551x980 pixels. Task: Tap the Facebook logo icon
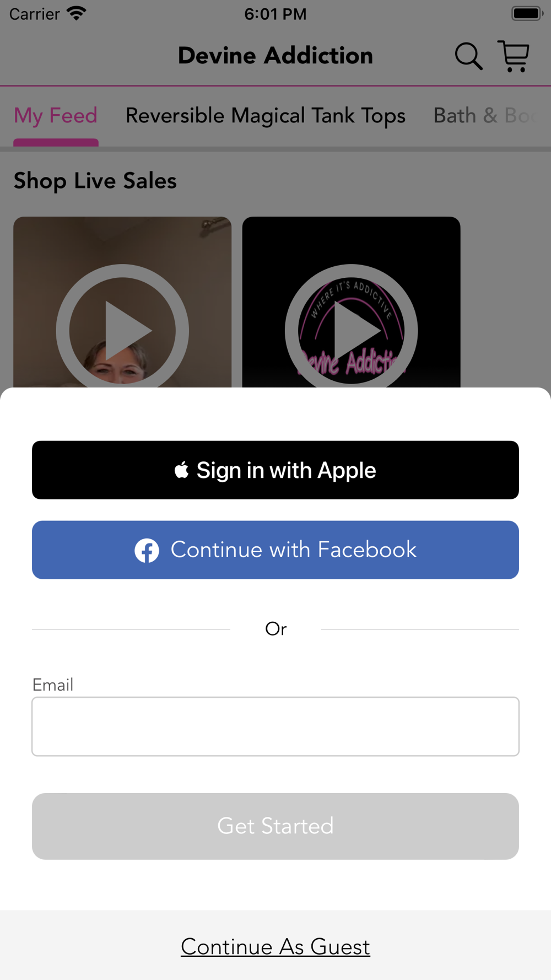pos(147,550)
